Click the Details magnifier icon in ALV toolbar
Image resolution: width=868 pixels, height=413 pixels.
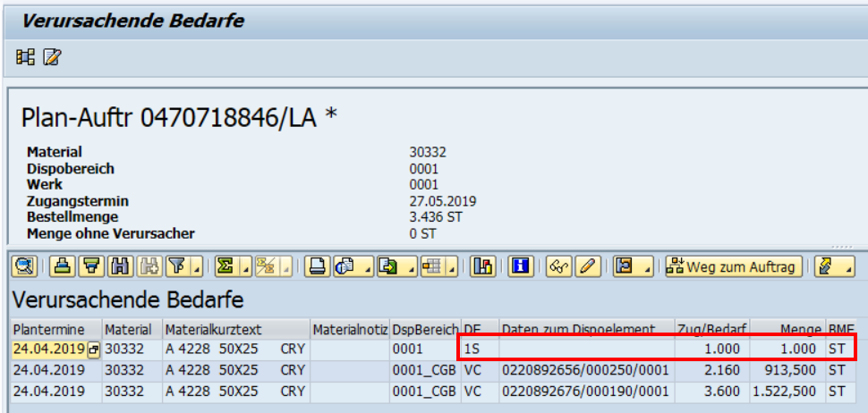23,266
